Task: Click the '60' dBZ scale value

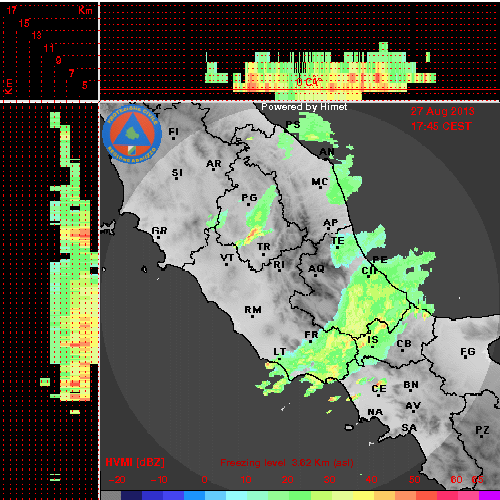Action: [456, 480]
